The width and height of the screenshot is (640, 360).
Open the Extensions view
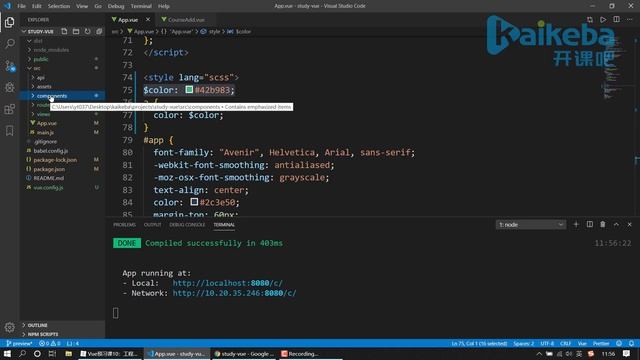9,109
